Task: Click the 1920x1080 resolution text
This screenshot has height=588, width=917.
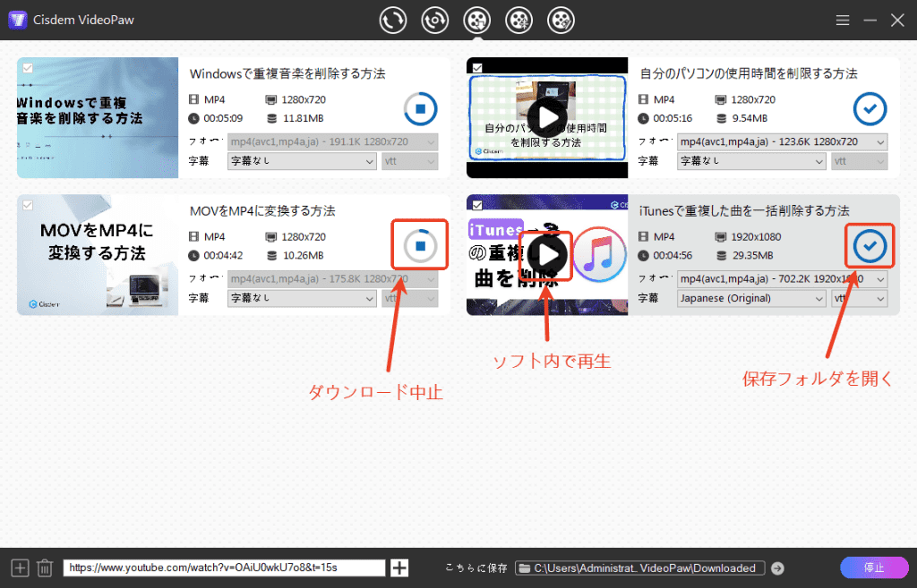Action: 756,237
